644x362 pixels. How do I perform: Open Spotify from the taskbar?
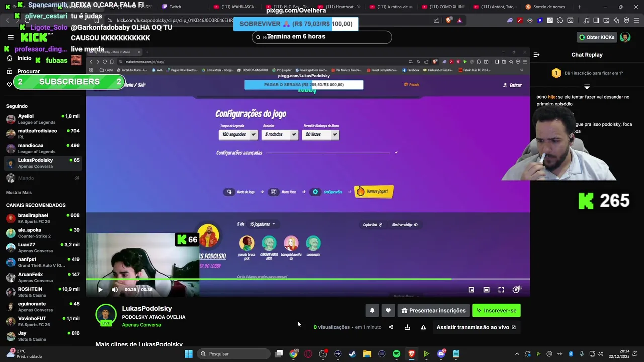396,354
